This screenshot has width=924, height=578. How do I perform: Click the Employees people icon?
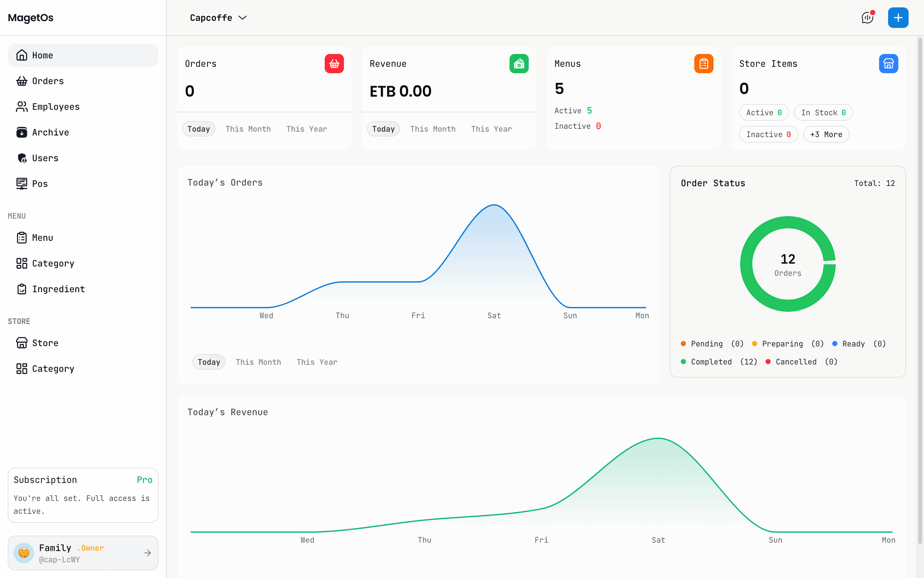click(22, 107)
